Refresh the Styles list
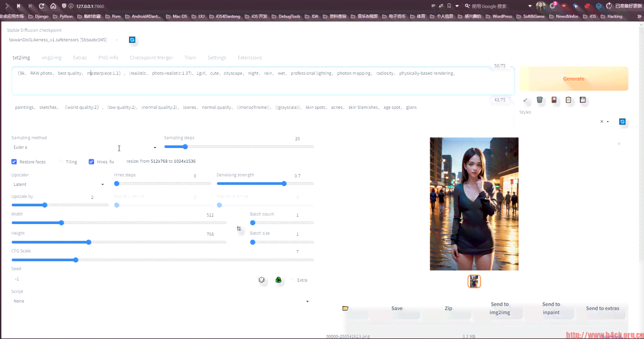The image size is (644, 339). click(x=622, y=122)
